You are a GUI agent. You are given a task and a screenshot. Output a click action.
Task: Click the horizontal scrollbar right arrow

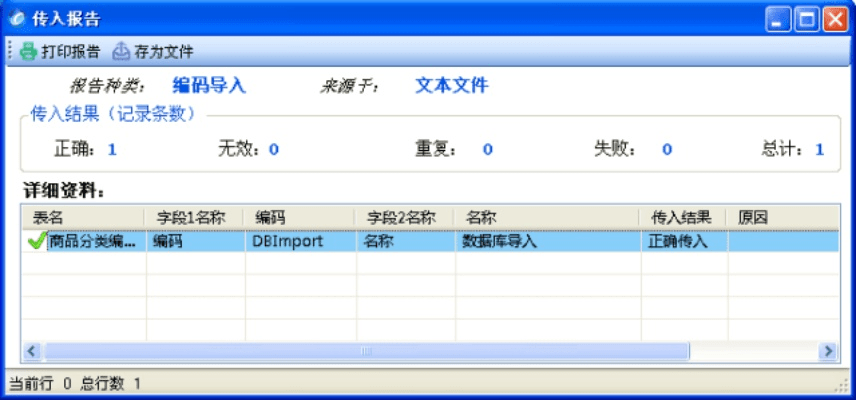[829, 351]
